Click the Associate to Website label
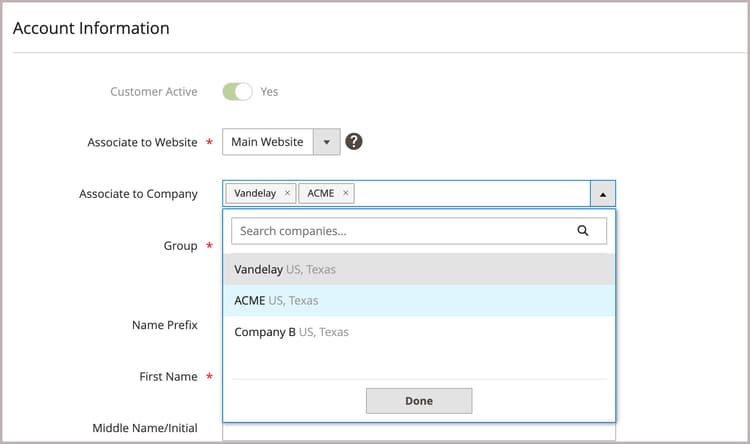This screenshot has width=750, height=444. click(142, 143)
